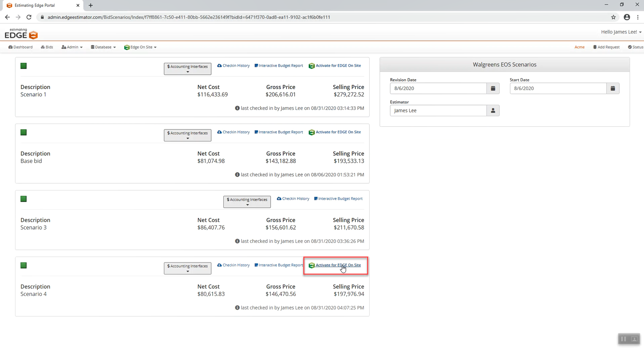Toggle the green box for Scenario 3
644x349 pixels.
tap(24, 199)
